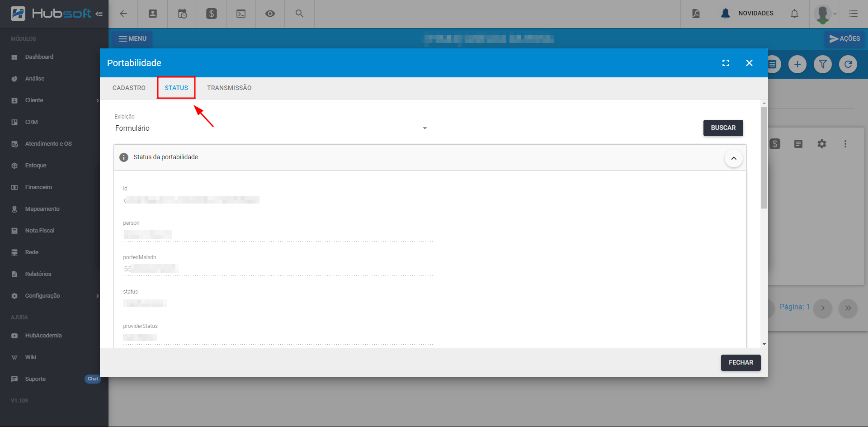The image size is (868, 427).
Task: Switch to the STATUS tab
Action: 176,88
